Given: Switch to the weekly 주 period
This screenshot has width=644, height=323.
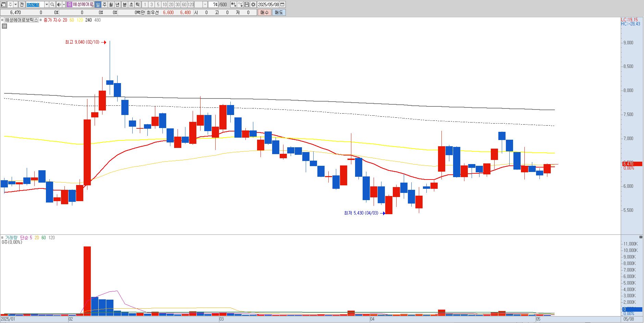Looking at the screenshot, I should (x=105, y=4).
